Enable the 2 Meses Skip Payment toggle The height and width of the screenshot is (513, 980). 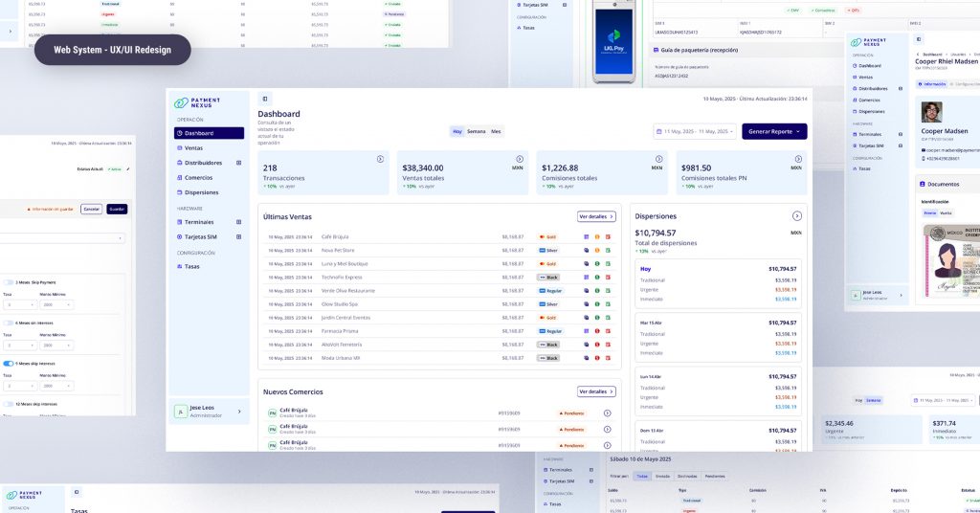click(x=9, y=282)
